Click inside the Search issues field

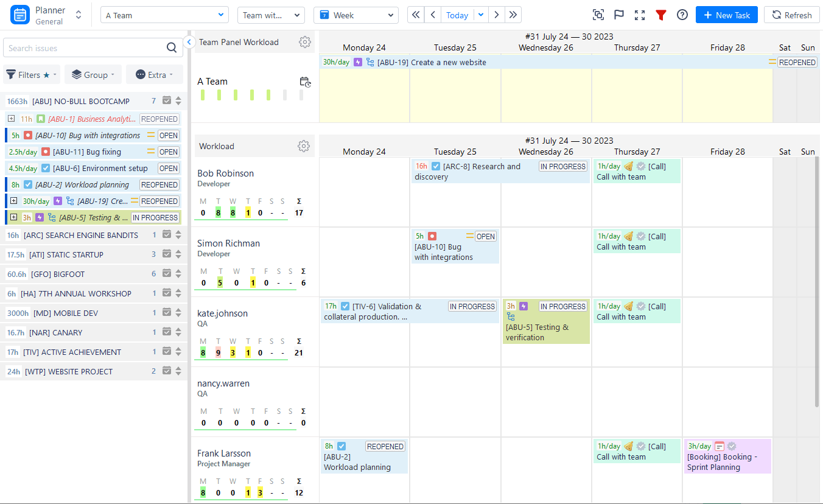pos(79,47)
